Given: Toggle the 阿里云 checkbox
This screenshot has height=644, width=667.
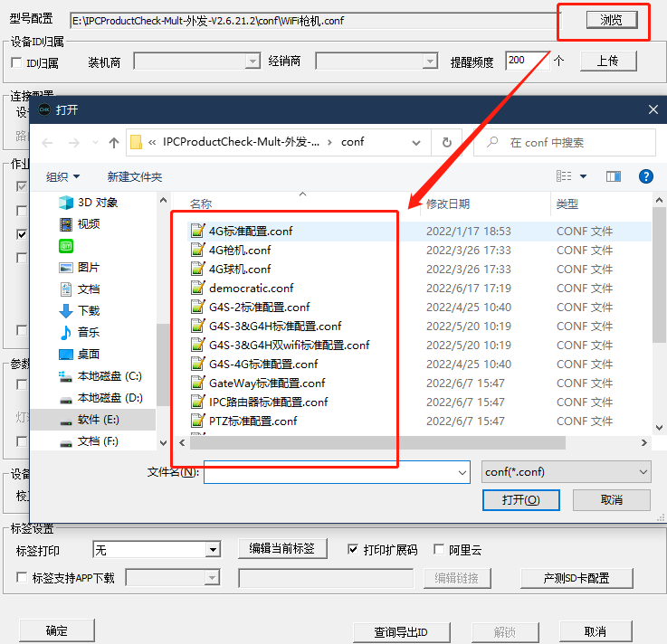Looking at the screenshot, I should coord(439,549).
